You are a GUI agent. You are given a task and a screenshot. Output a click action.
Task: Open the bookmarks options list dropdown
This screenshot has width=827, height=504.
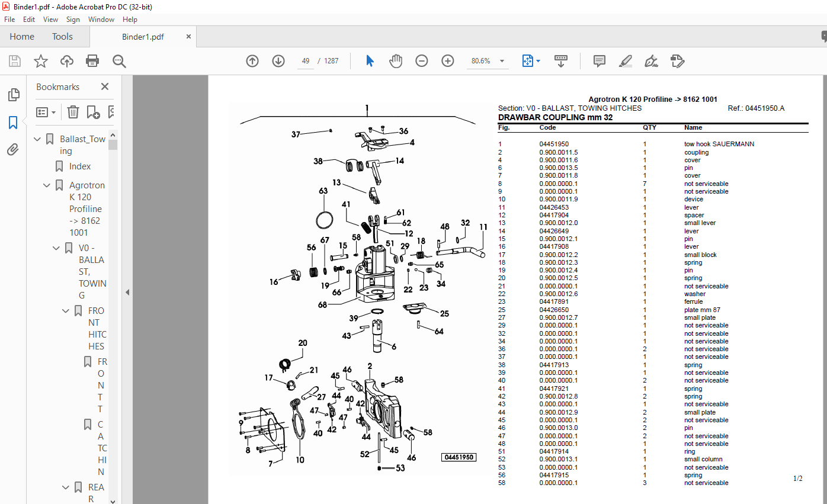click(46, 112)
